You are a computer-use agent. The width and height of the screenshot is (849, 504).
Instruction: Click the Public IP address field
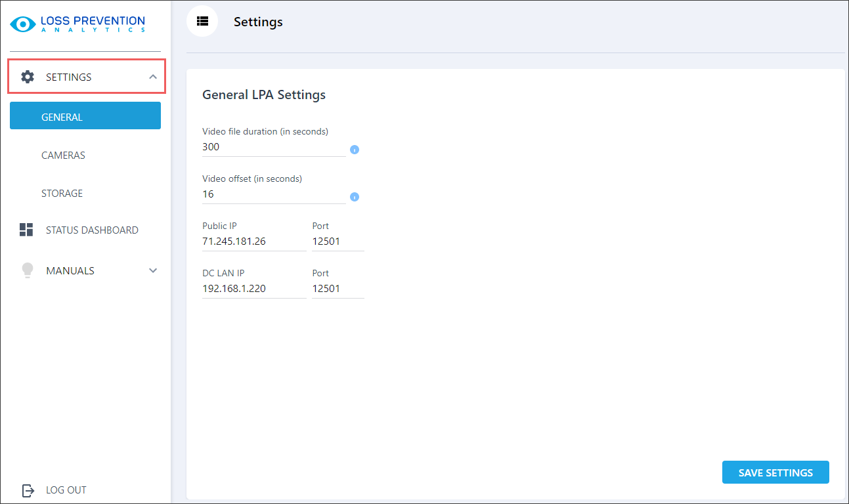(253, 241)
